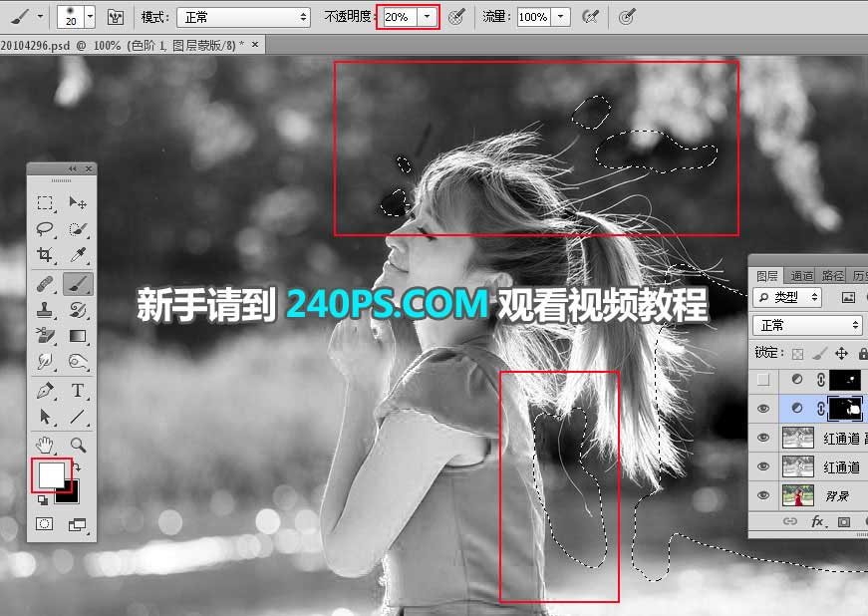Screen dimensions: 868x616
Task: Open the painting mode 正常 dropdown
Action: point(243,17)
